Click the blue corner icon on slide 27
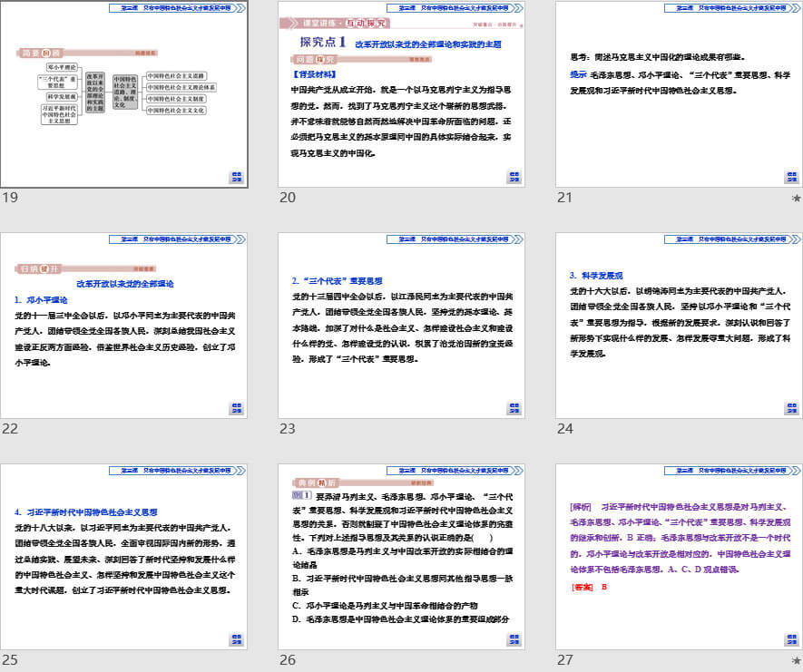 792,639
